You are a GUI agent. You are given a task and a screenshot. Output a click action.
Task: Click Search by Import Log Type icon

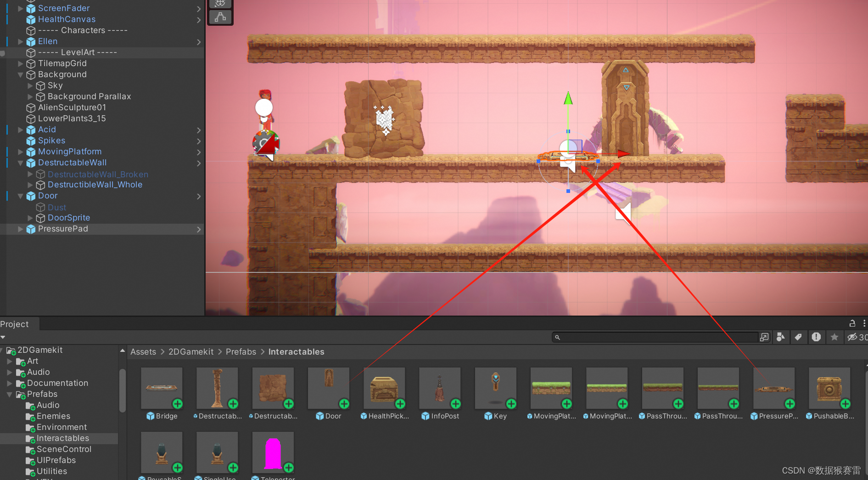816,337
